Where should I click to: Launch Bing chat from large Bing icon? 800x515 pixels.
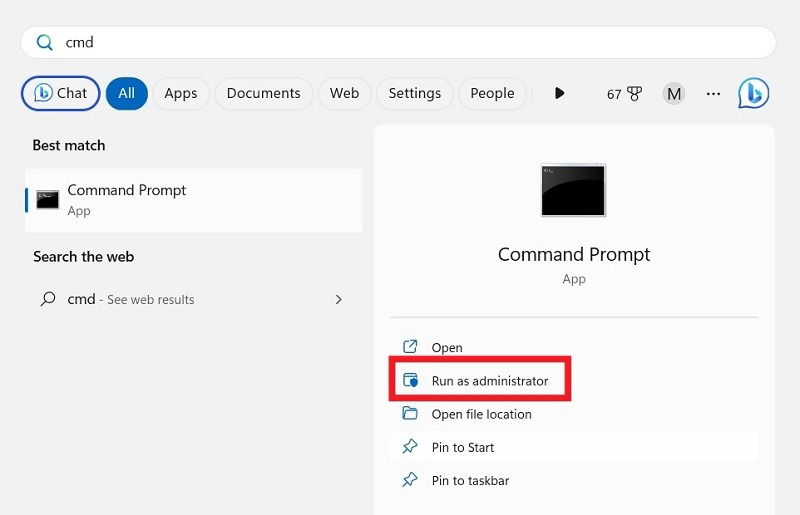click(754, 93)
